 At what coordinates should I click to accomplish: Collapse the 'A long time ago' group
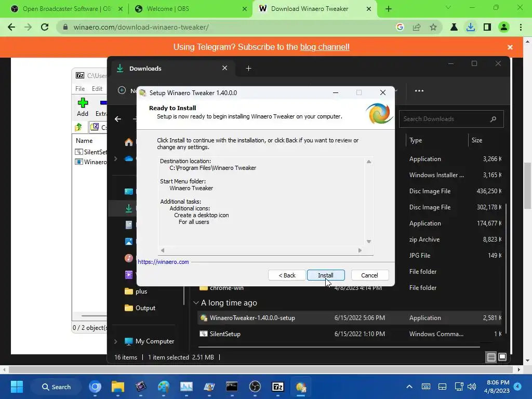coord(196,303)
